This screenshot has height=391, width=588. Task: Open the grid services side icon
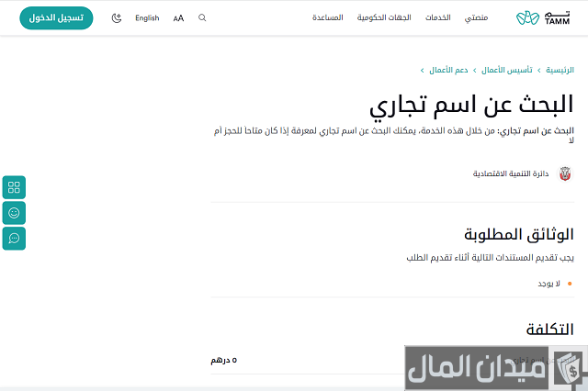14,187
